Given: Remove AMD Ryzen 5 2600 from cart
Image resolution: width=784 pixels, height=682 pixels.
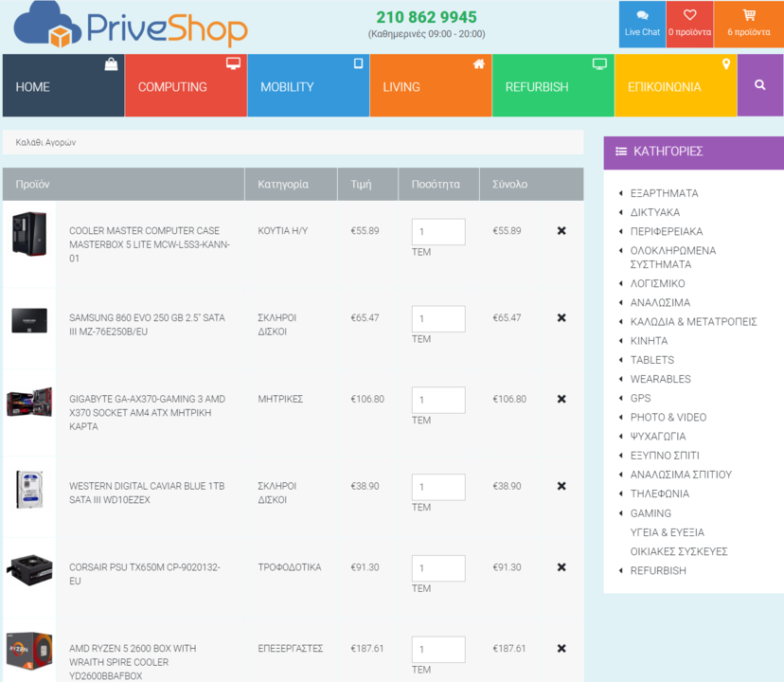Looking at the screenshot, I should [x=561, y=649].
